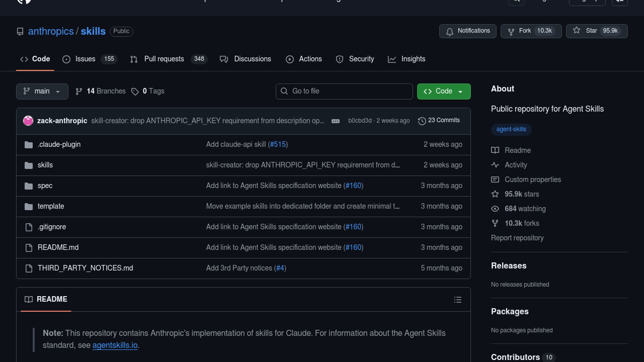644x362 pixels.
Task: Open the agentskills.io link
Action: pos(115,345)
